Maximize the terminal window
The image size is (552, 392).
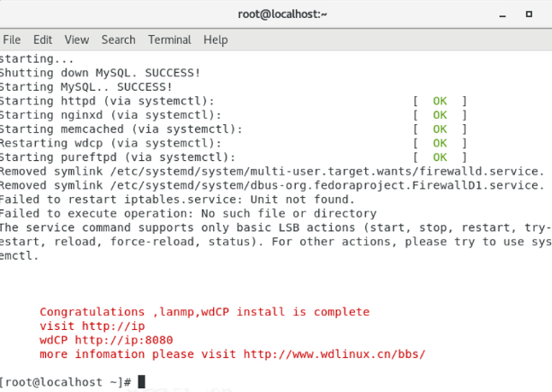[529, 14]
